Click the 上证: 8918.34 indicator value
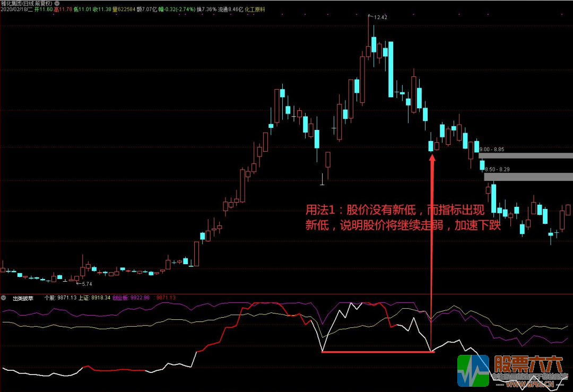 [x=94, y=298]
